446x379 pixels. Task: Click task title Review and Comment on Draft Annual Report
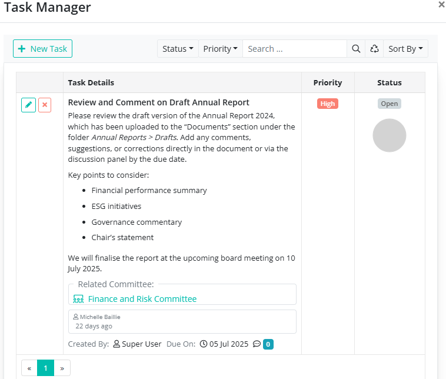pyautogui.click(x=158, y=102)
